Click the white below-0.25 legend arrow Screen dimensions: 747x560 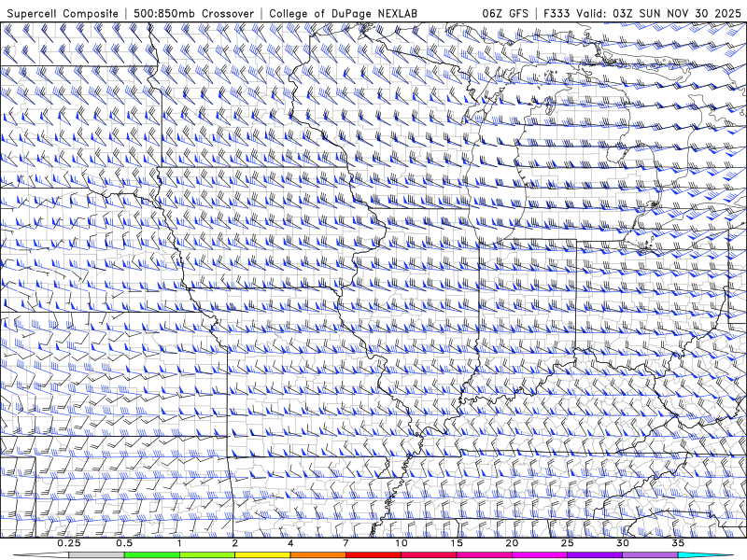point(41,555)
